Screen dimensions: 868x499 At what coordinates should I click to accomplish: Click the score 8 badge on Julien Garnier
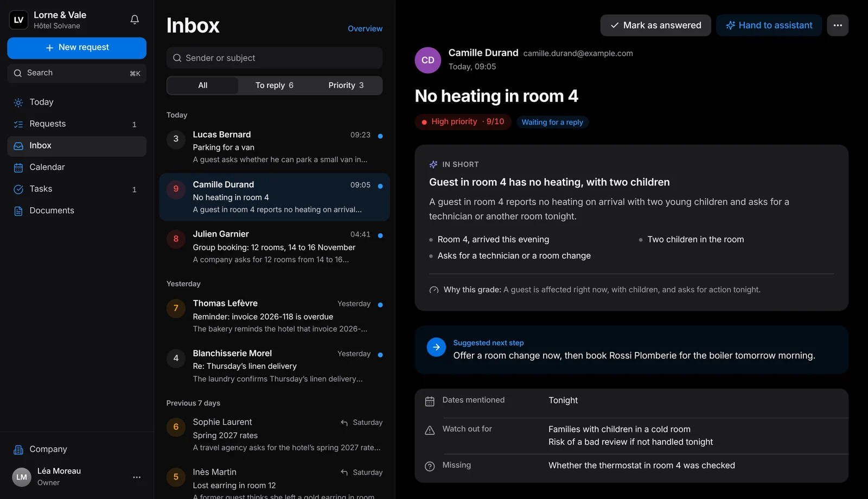click(x=176, y=239)
